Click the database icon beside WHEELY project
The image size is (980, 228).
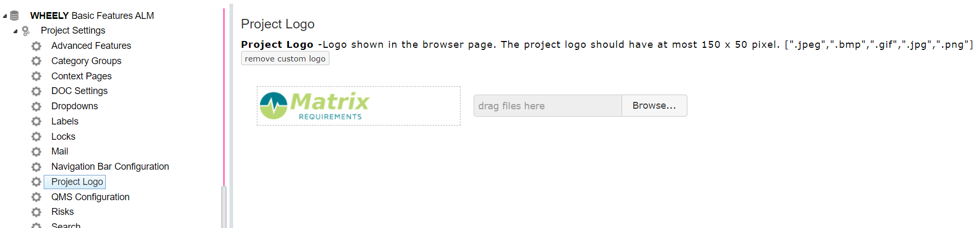tap(14, 16)
